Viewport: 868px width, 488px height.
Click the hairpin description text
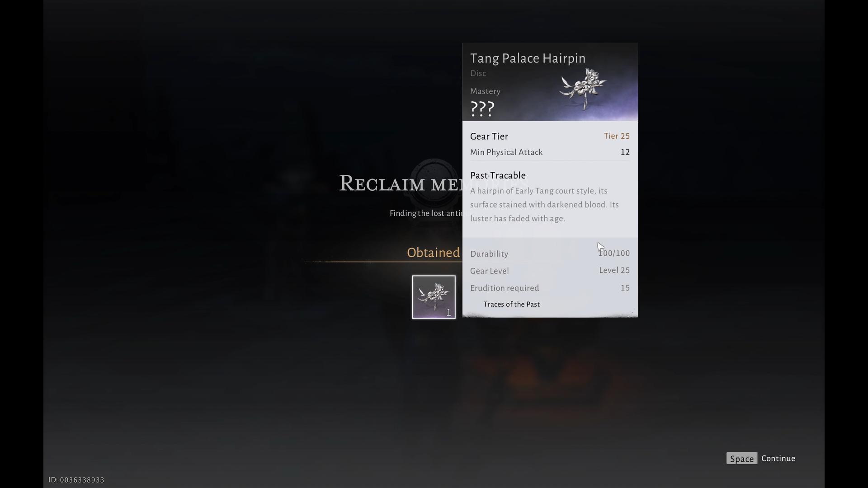tap(544, 205)
